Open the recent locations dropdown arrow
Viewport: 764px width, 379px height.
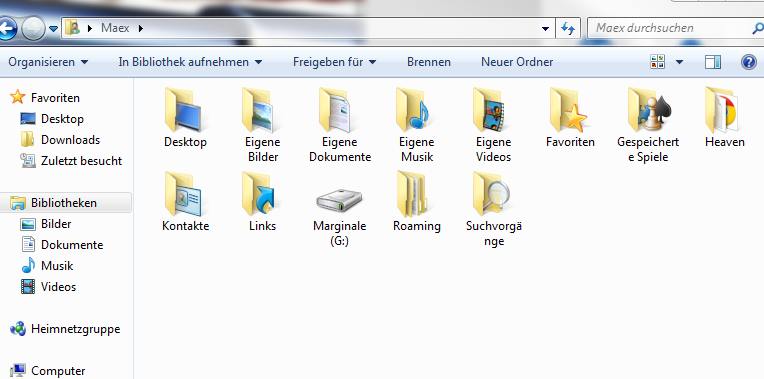(x=53, y=29)
